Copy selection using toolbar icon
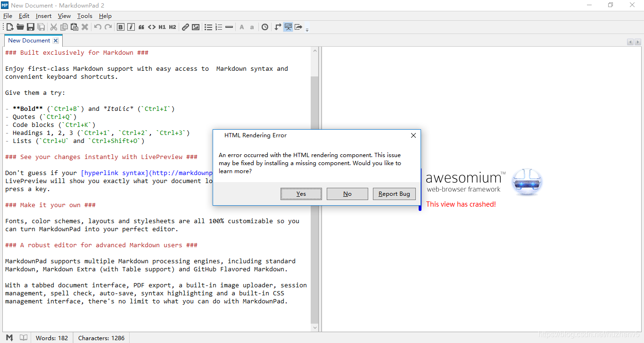The image size is (644, 343). (64, 27)
